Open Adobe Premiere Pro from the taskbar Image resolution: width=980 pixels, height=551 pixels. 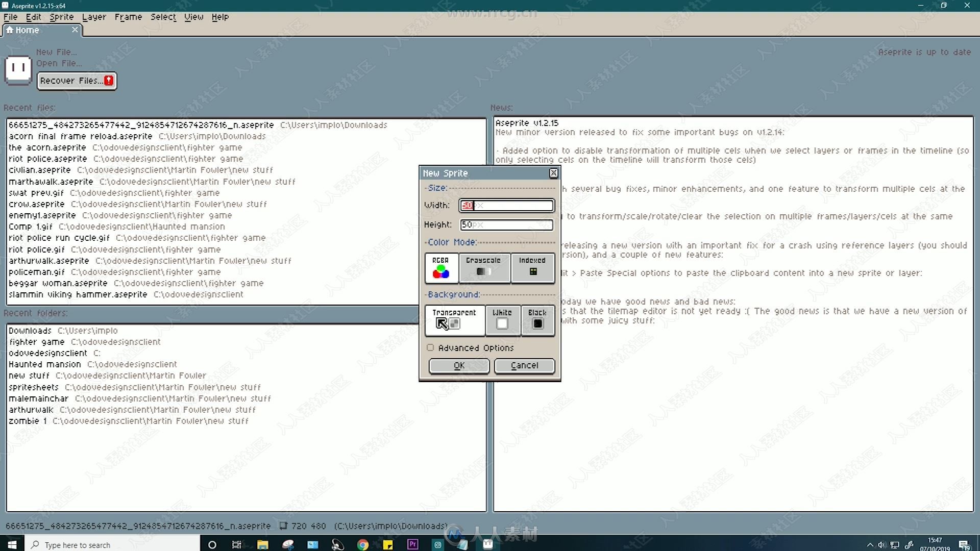coord(413,544)
